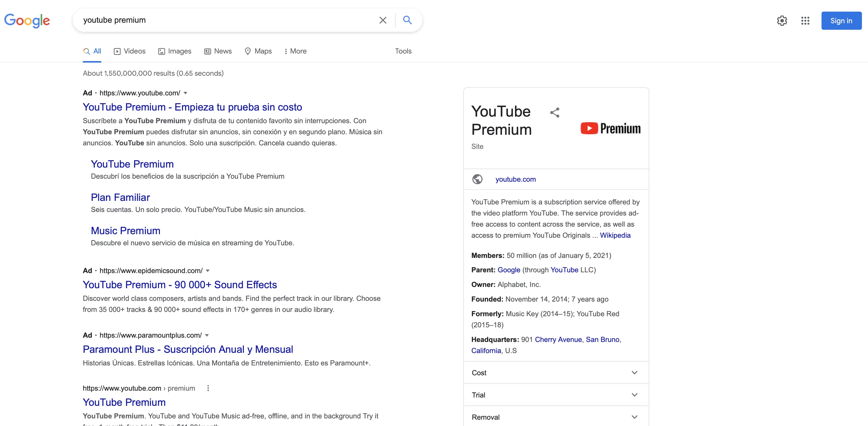Screen dimensions: 868x426
Task: Open the Google apps grid icon
Action: coord(805,21)
